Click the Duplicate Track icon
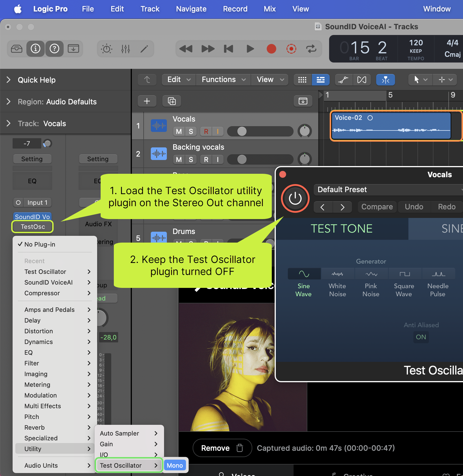 (x=172, y=101)
